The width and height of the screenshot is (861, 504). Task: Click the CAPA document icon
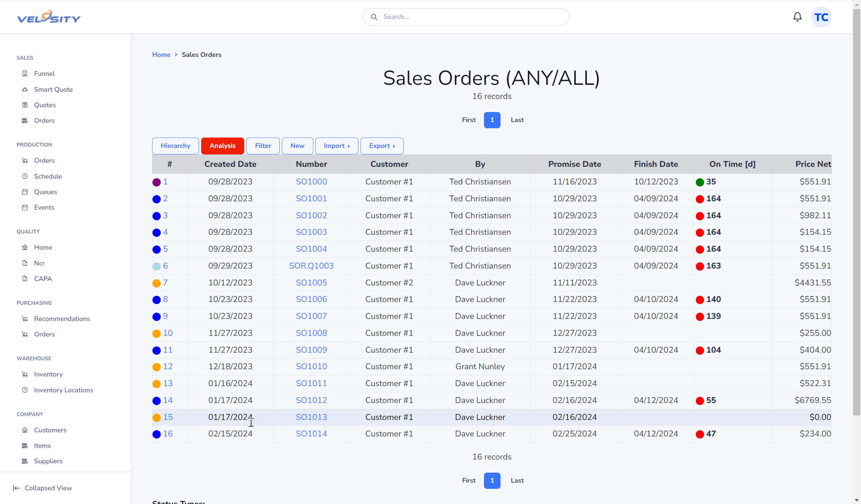pyautogui.click(x=25, y=279)
